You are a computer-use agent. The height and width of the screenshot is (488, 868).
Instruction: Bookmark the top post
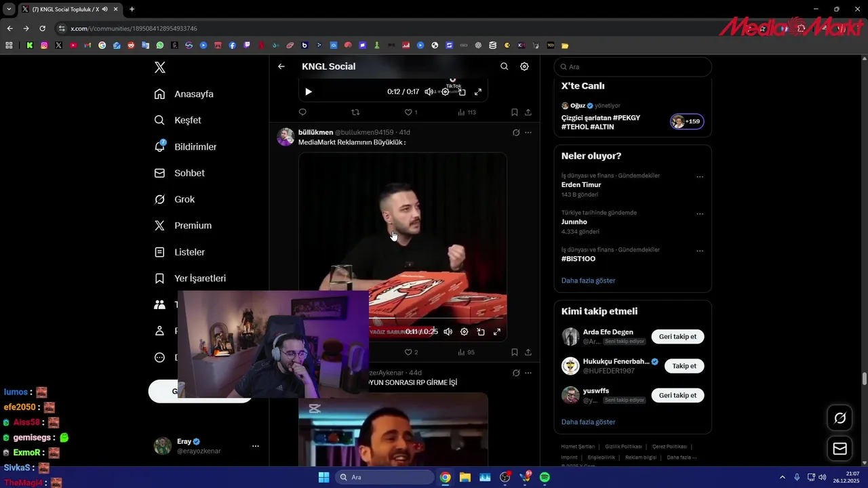pos(515,113)
